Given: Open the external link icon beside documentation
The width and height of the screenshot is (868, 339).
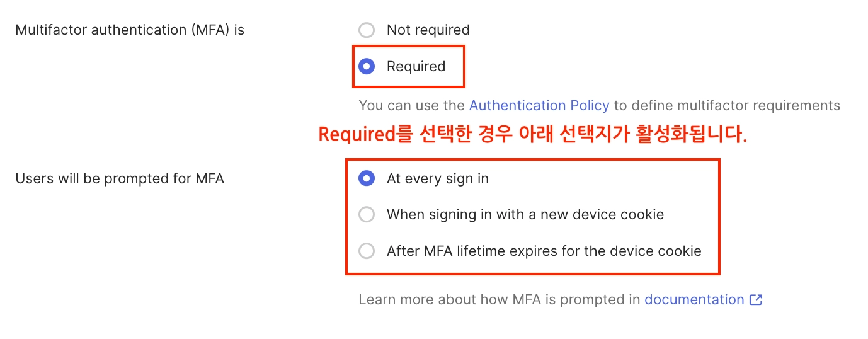Looking at the screenshot, I should [x=756, y=300].
